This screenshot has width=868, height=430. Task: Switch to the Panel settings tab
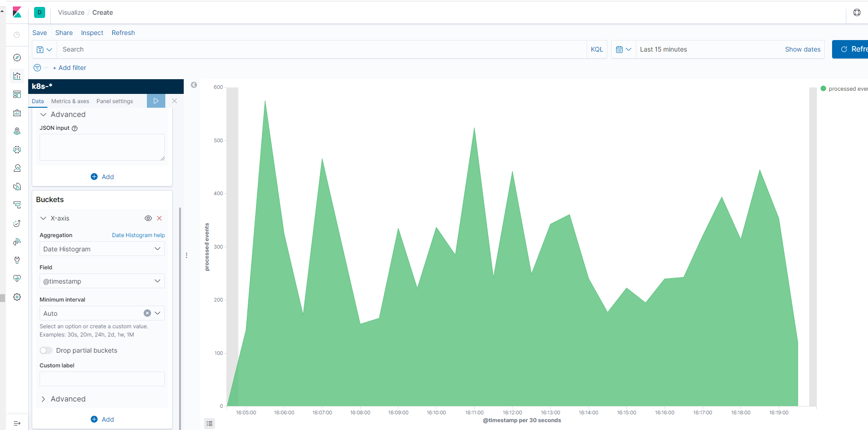click(x=115, y=101)
